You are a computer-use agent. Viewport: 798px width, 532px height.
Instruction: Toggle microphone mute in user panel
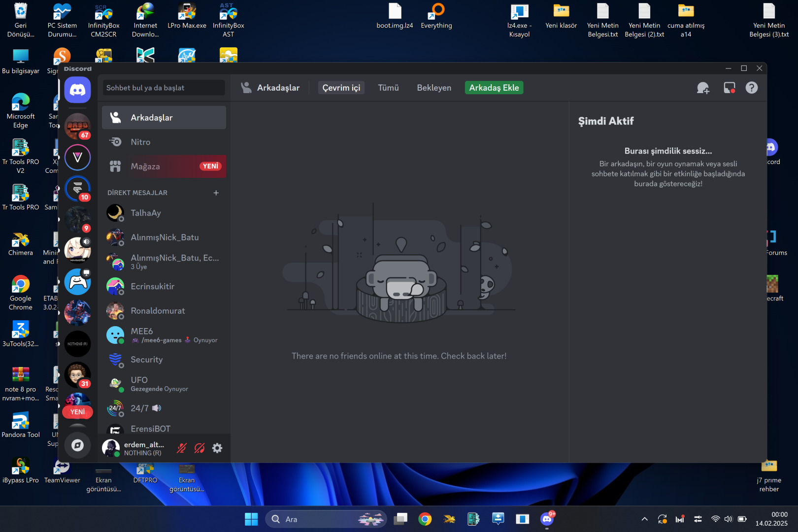[x=182, y=448]
